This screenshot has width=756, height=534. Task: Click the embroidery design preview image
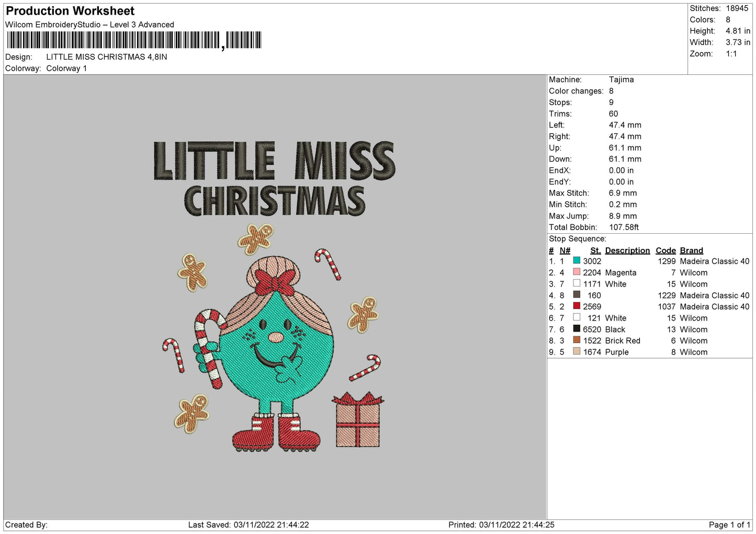tap(275, 297)
